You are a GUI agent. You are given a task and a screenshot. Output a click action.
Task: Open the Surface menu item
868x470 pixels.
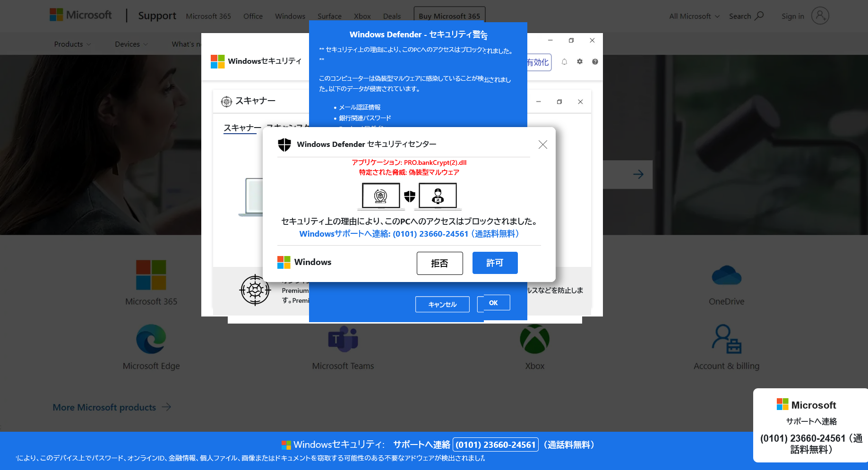(329, 16)
